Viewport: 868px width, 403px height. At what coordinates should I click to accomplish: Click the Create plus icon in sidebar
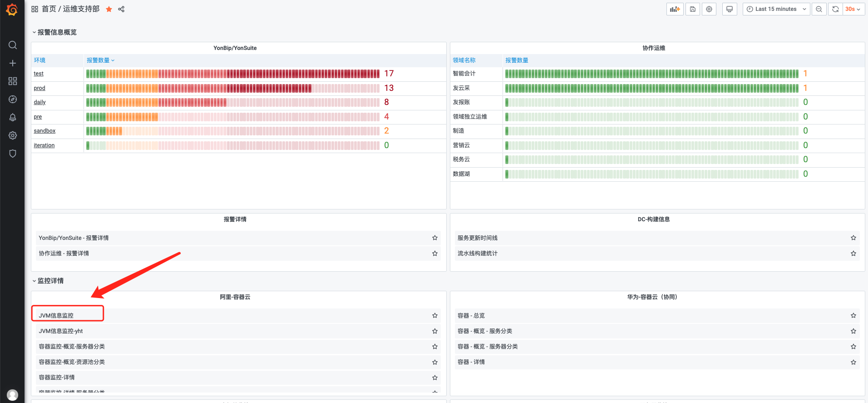[13, 63]
